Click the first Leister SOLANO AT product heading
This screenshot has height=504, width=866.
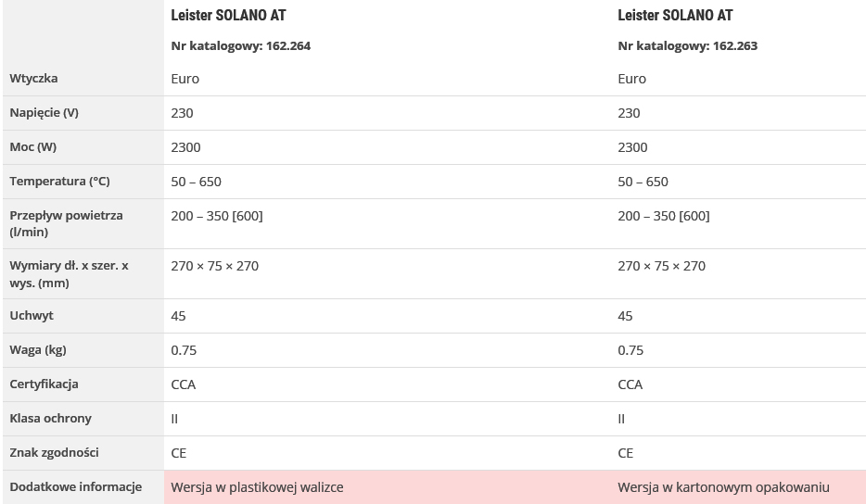tap(228, 16)
